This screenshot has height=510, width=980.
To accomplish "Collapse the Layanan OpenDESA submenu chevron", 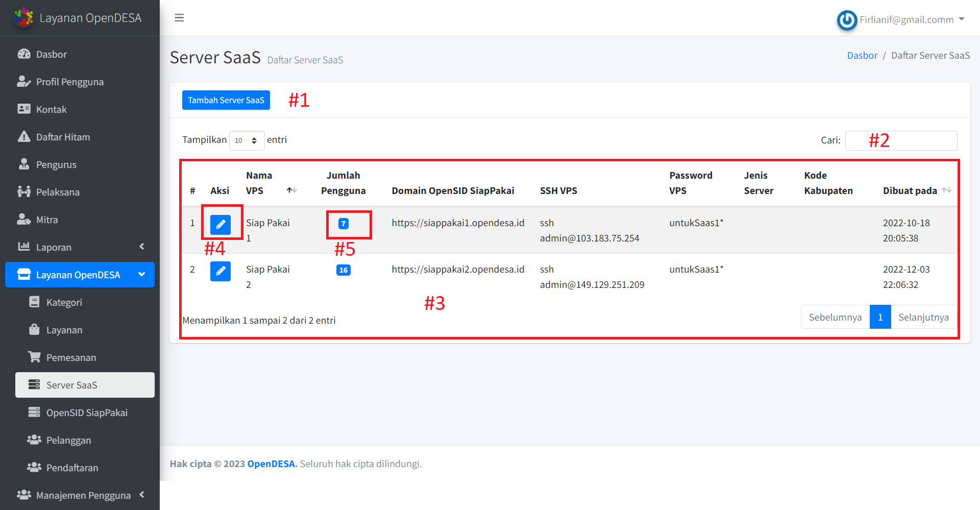I will 142,275.
